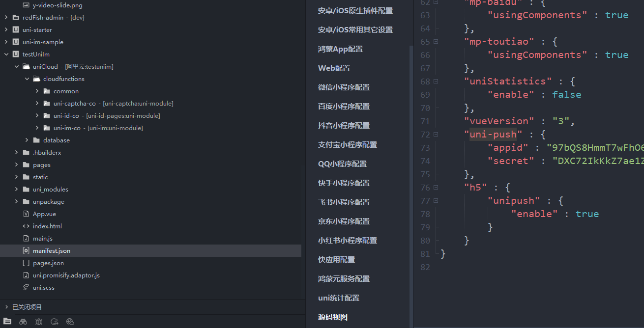Expand the redFish-admin project

(6, 17)
